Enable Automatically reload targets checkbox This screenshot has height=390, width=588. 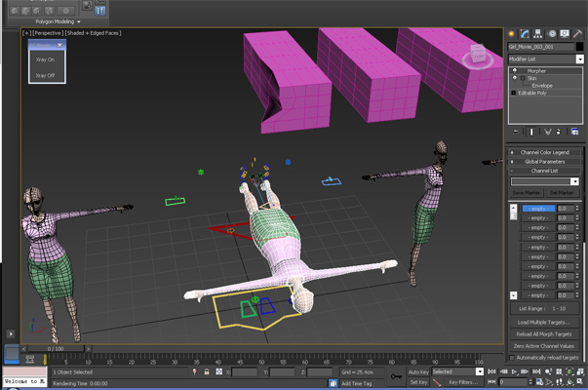tap(513, 358)
